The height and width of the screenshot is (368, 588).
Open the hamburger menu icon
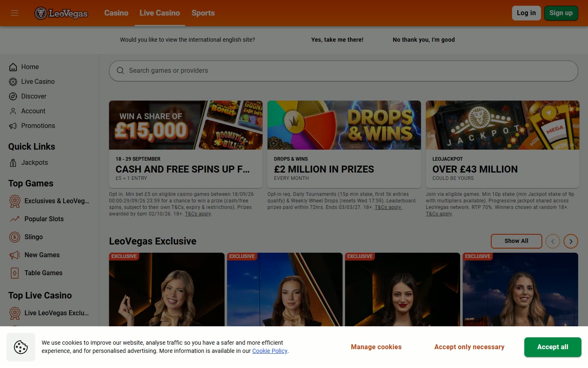[x=15, y=13]
